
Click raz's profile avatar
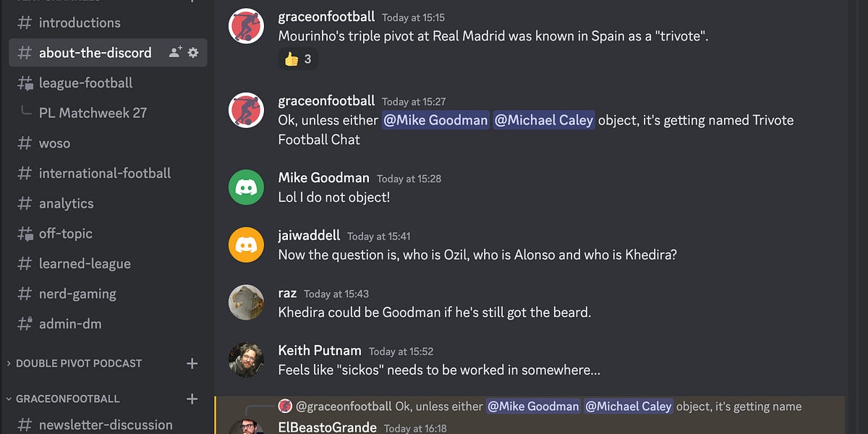tap(246, 302)
